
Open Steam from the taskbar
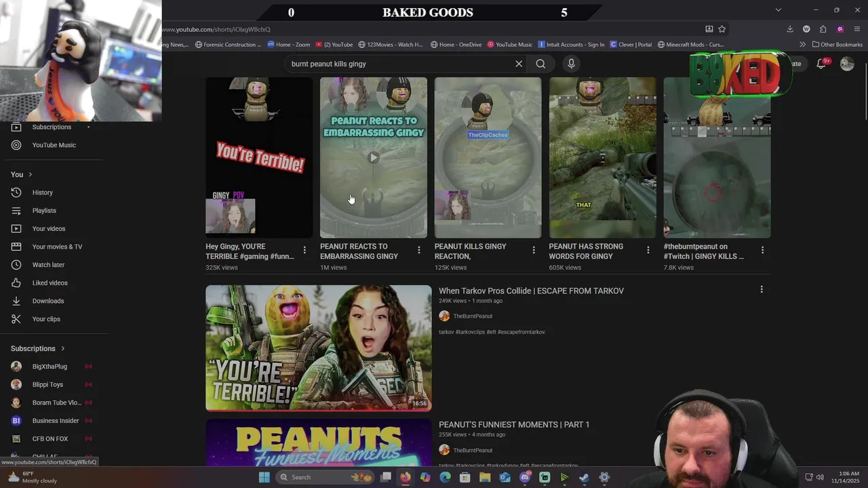584,477
